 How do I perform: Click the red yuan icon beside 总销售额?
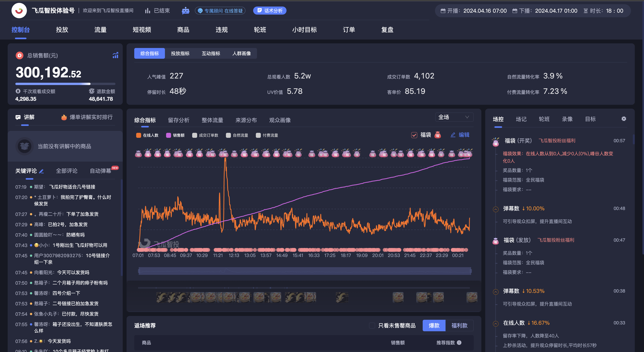[x=20, y=55]
